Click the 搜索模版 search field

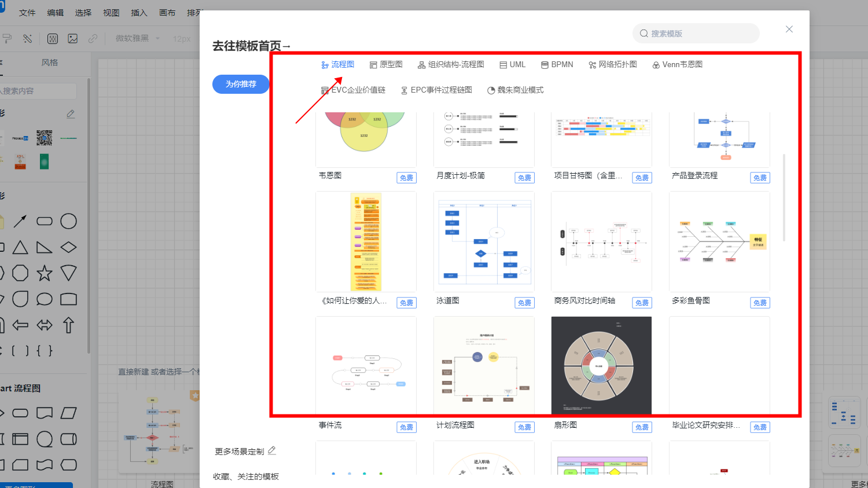coord(696,34)
